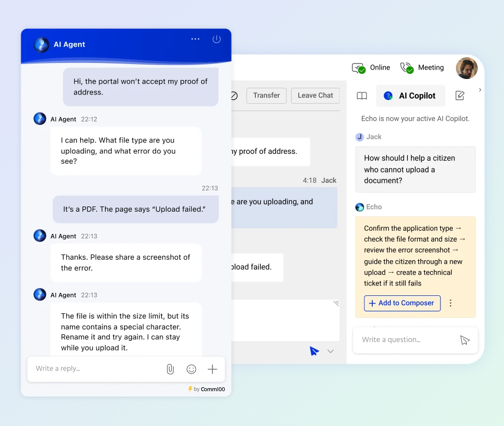Click the Leave Chat button
Viewport: 504px width, 426px height.
point(315,96)
